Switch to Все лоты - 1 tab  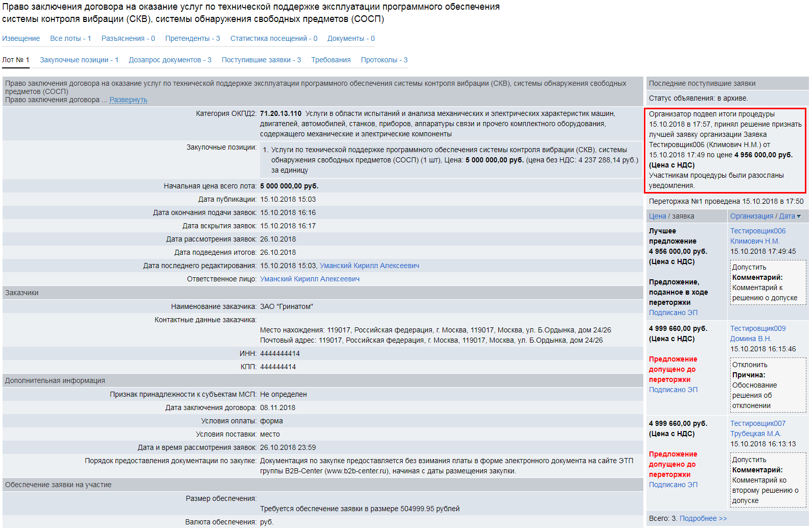coord(71,38)
